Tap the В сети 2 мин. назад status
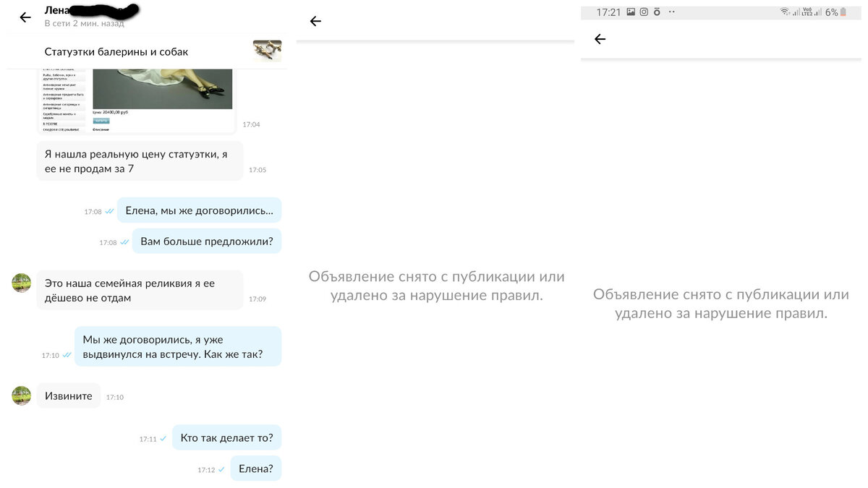 pos(84,23)
